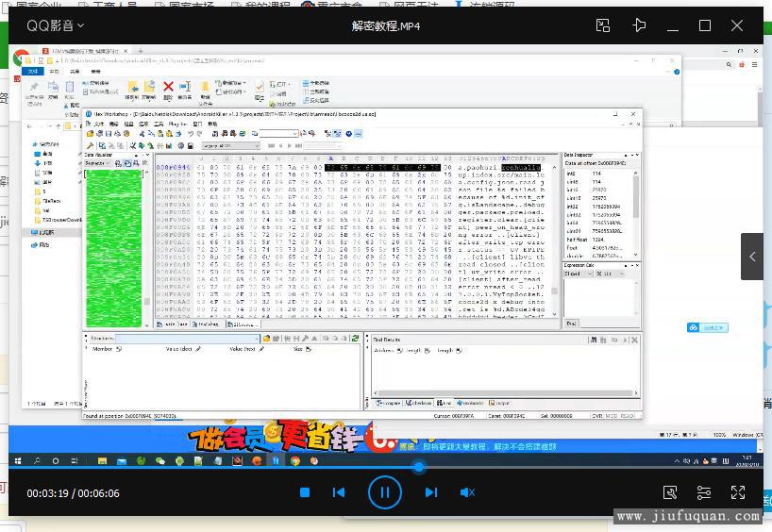Click the Chrome icon on video taskbar

coord(294,461)
